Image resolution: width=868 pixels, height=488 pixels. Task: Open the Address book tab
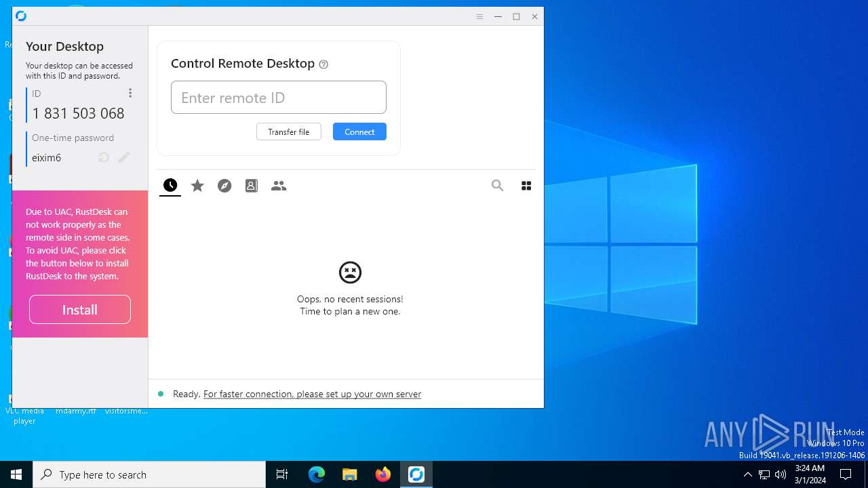point(252,185)
